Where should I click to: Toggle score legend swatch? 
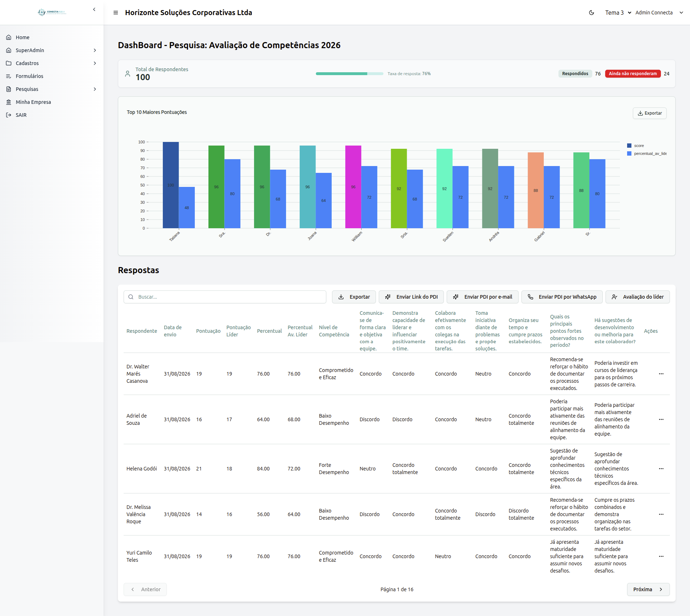pyautogui.click(x=629, y=146)
